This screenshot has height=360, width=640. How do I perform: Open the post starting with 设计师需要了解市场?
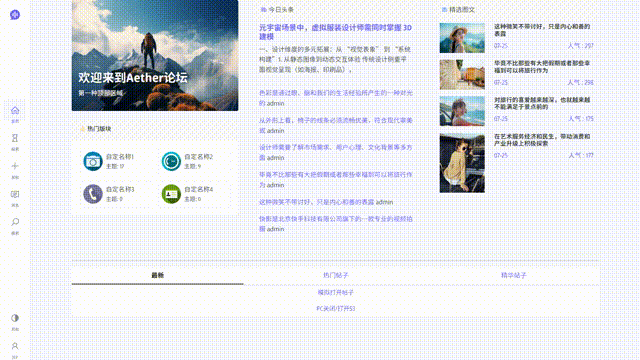(336, 152)
